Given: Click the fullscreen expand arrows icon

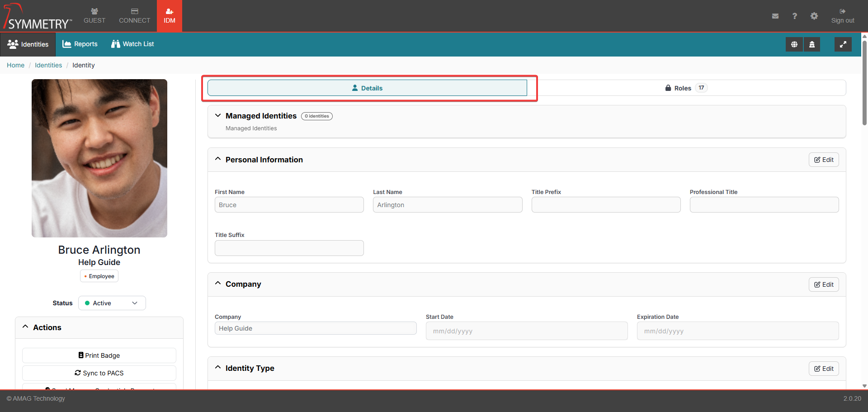Looking at the screenshot, I should (x=843, y=44).
